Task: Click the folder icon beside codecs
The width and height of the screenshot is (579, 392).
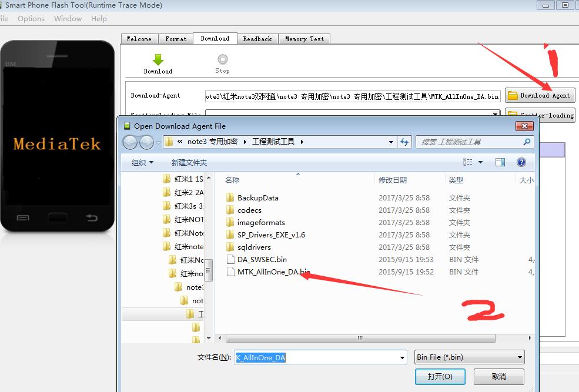Action: coord(230,210)
